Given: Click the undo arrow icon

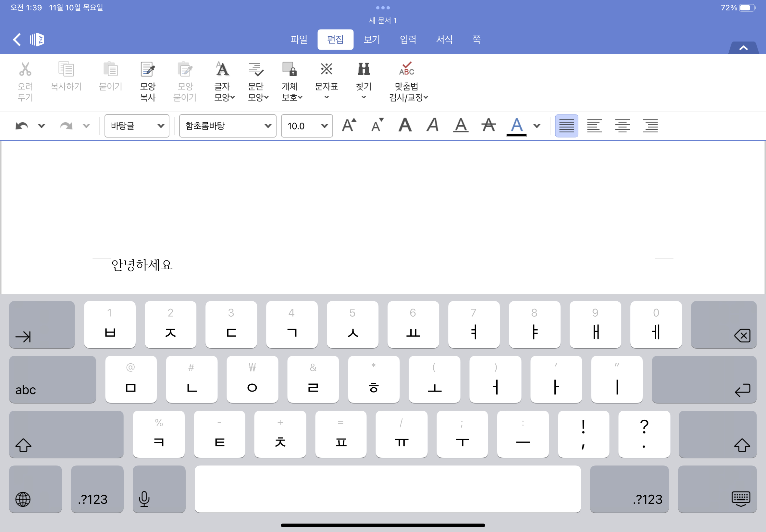Looking at the screenshot, I should [x=22, y=126].
